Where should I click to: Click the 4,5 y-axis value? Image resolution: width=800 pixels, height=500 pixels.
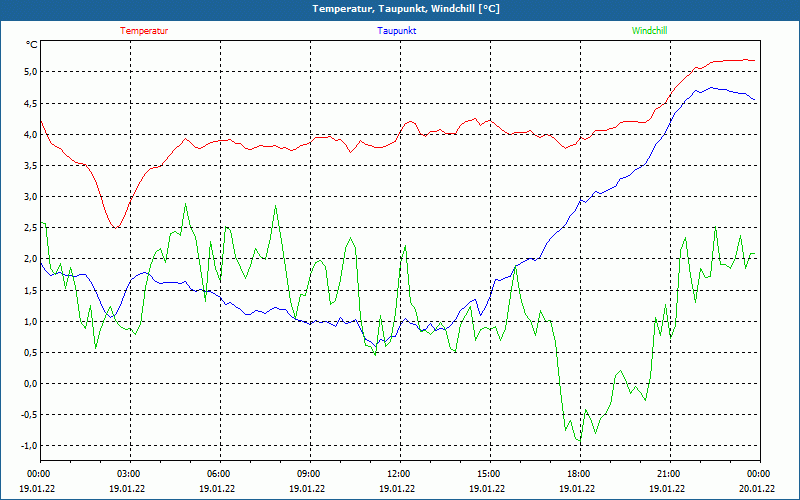[x=31, y=104]
